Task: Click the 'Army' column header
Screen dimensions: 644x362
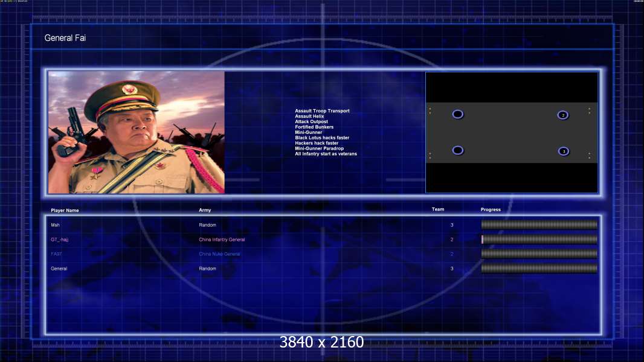Action: [x=205, y=210]
